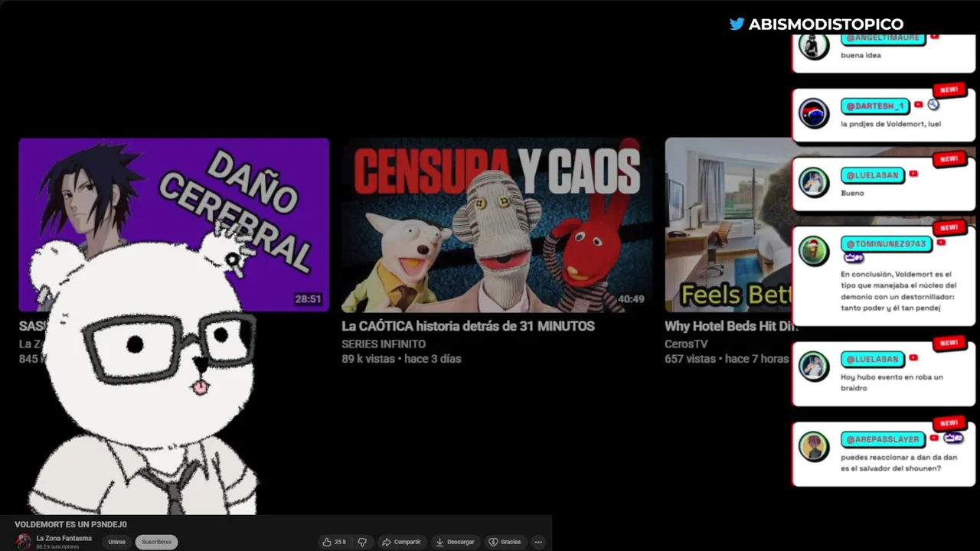The width and height of the screenshot is (980, 551).
Task: Click the avatar of @TOMINUNEZ9743
Action: 814,251
